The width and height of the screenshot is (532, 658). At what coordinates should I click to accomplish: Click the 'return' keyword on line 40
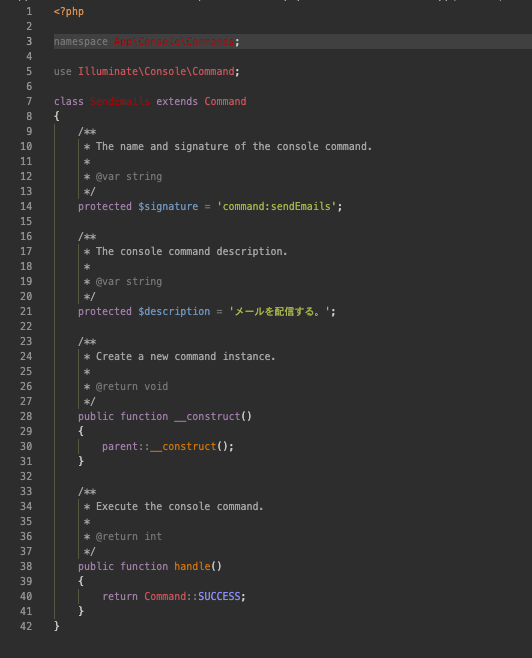(x=120, y=596)
